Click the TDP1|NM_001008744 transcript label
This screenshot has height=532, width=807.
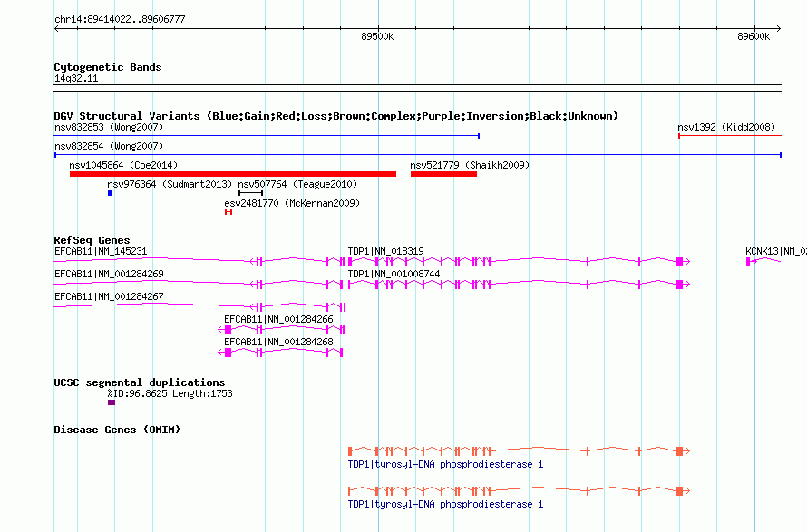394,274
